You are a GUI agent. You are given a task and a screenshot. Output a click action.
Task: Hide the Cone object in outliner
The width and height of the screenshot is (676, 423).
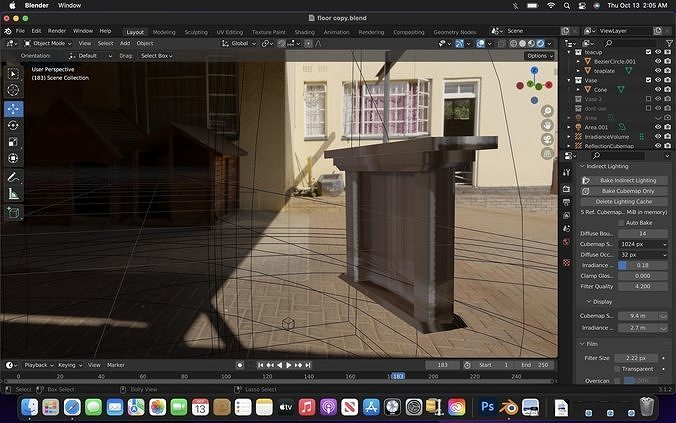[658, 89]
